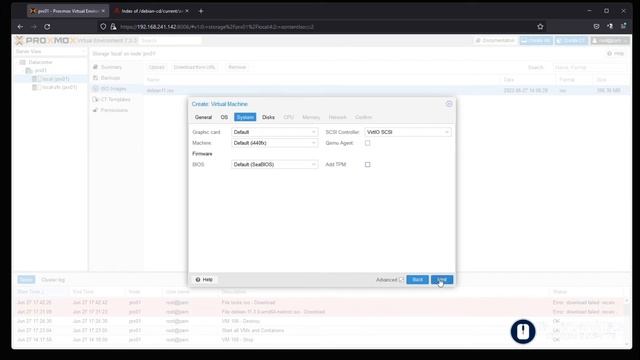Select the Datacenter tree node

(x=40, y=62)
